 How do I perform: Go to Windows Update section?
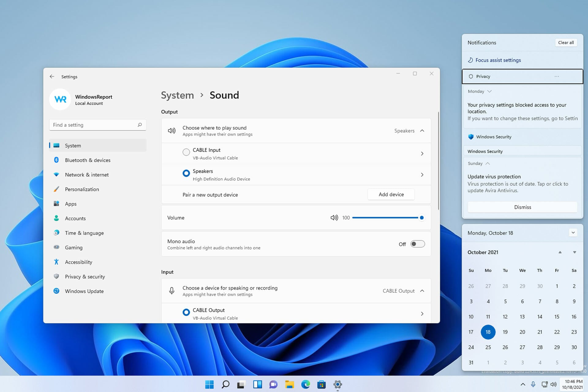pos(84,291)
